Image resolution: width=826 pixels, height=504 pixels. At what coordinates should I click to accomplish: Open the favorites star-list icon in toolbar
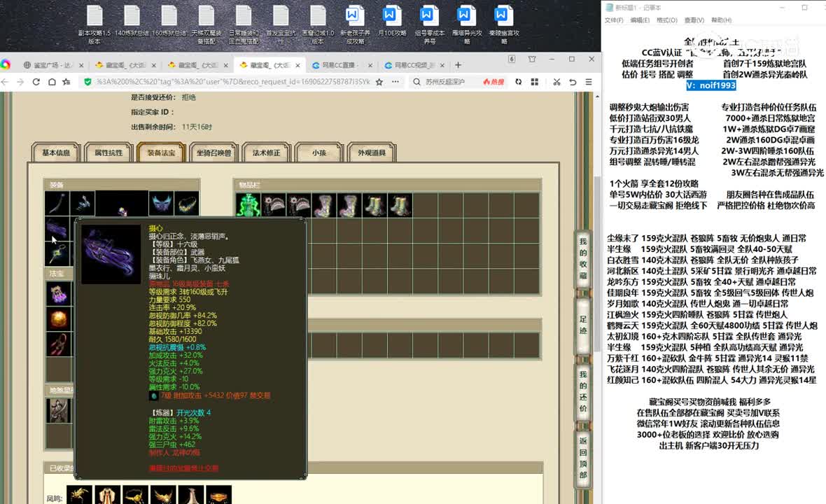(x=66, y=82)
